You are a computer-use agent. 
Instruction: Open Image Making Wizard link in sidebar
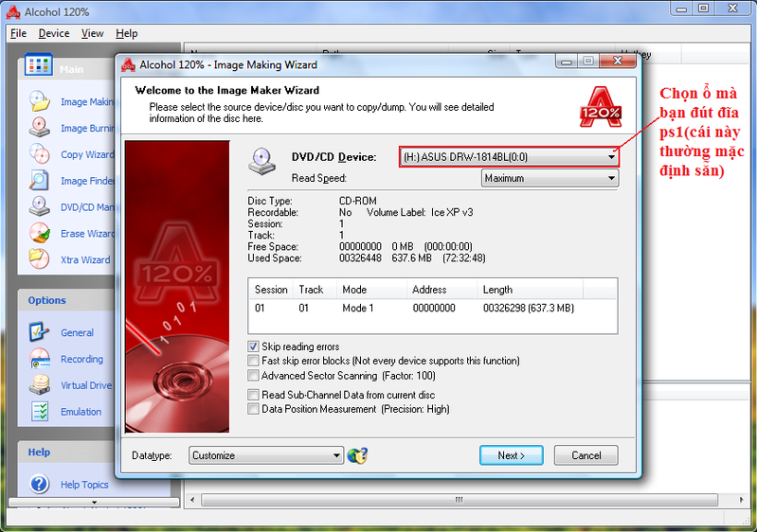pos(87,102)
